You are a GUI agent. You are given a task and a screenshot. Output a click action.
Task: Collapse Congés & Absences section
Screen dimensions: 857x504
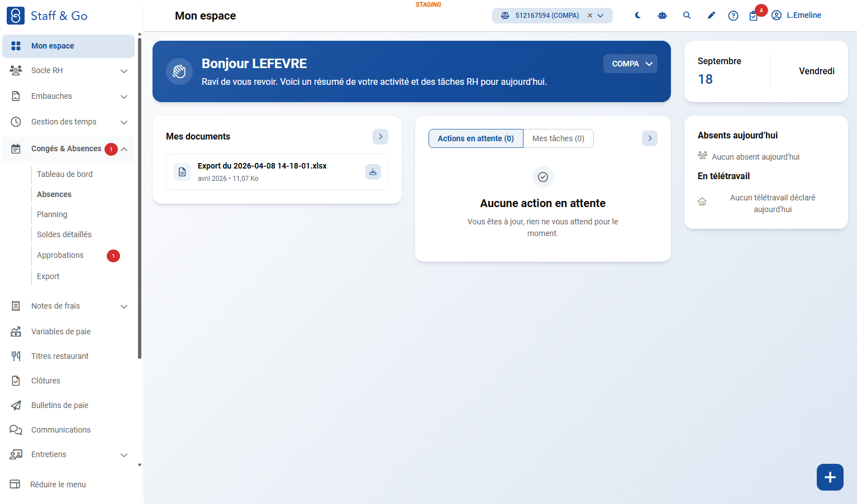(x=68, y=149)
